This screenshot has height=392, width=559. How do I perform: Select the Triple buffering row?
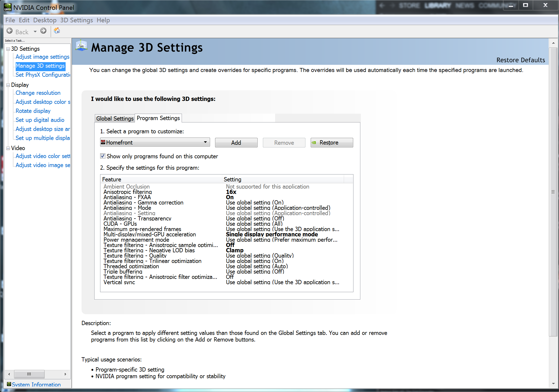pyautogui.click(x=227, y=271)
